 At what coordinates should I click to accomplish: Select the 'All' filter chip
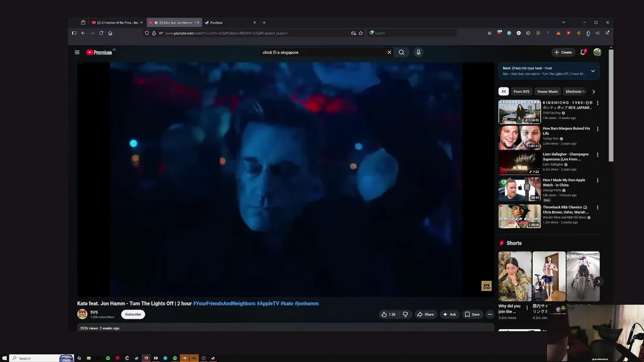pos(504,92)
